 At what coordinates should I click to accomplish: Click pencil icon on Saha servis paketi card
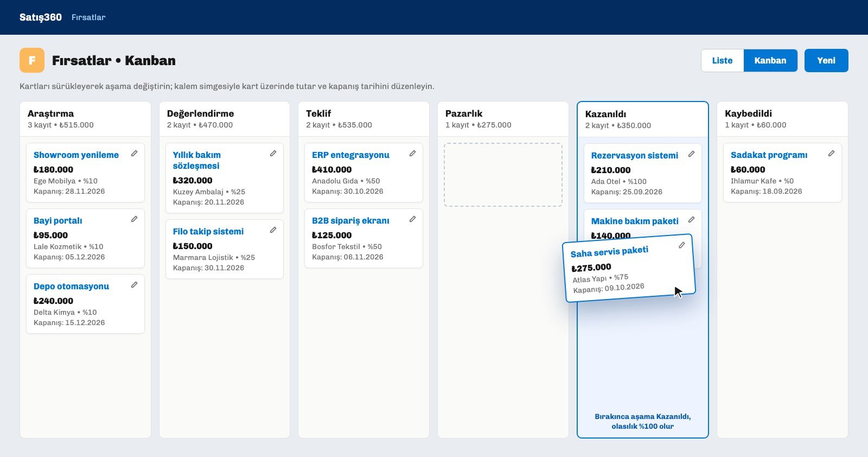pos(681,245)
